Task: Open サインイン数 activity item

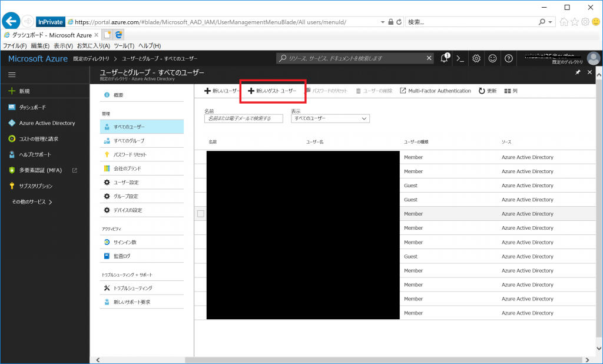Action: 141,242
